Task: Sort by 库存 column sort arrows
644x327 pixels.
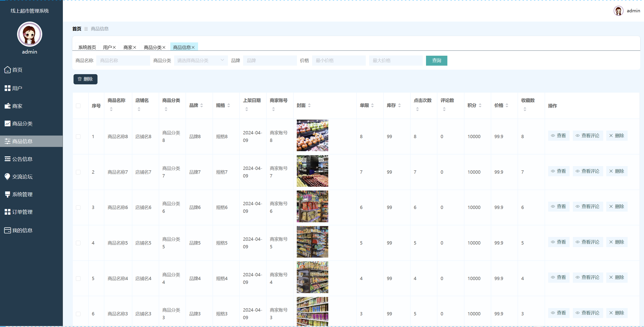Action: [x=399, y=105]
